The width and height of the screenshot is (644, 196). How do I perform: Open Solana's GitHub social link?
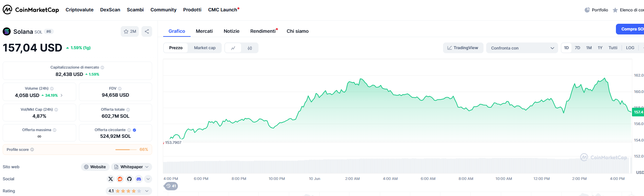click(129, 179)
